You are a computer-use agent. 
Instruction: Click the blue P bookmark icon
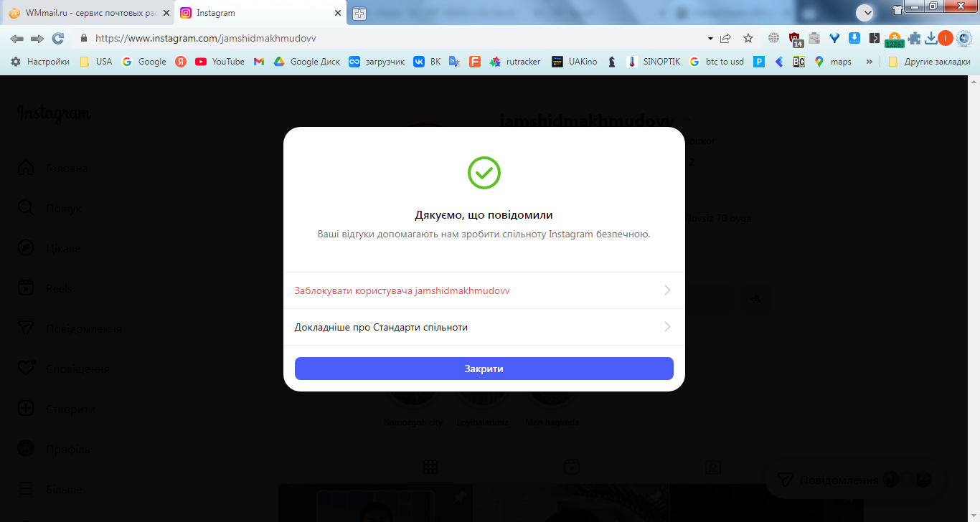(x=759, y=62)
